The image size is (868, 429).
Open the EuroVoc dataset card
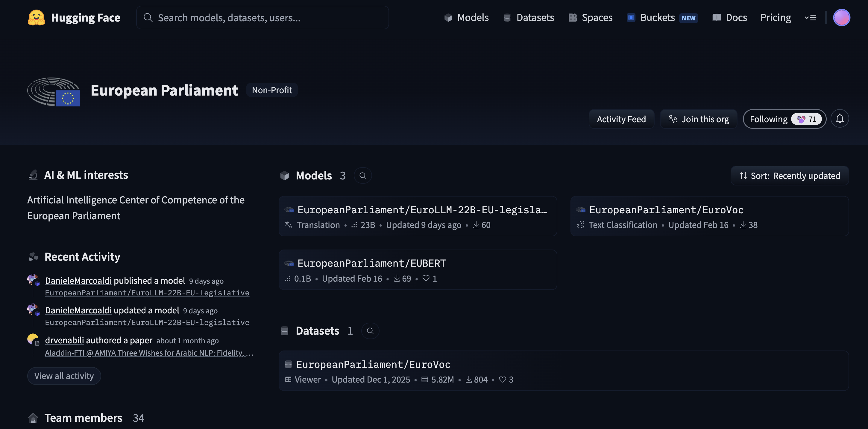coord(563,371)
